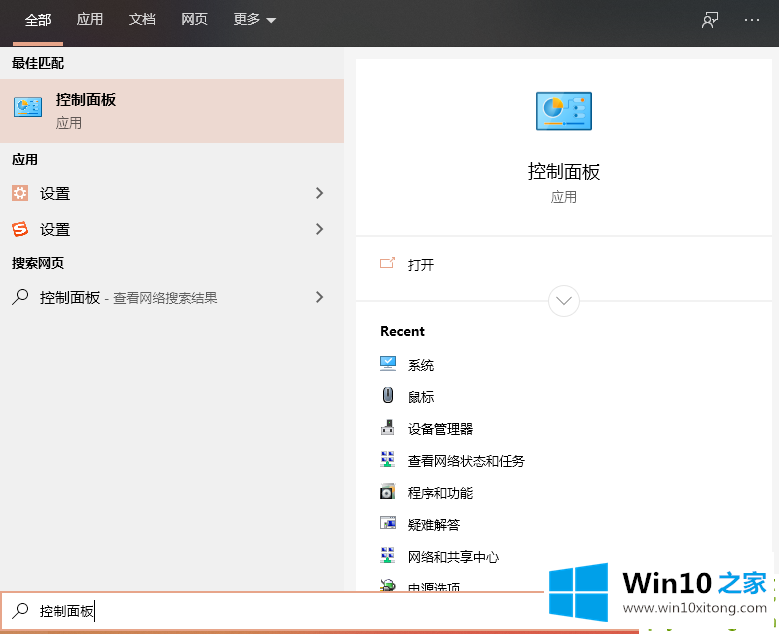This screenshot has width=779, height=634.
Task: Select 控制面板 - 查看网络搜索结果 web result
Action: (x=172, y=297)
